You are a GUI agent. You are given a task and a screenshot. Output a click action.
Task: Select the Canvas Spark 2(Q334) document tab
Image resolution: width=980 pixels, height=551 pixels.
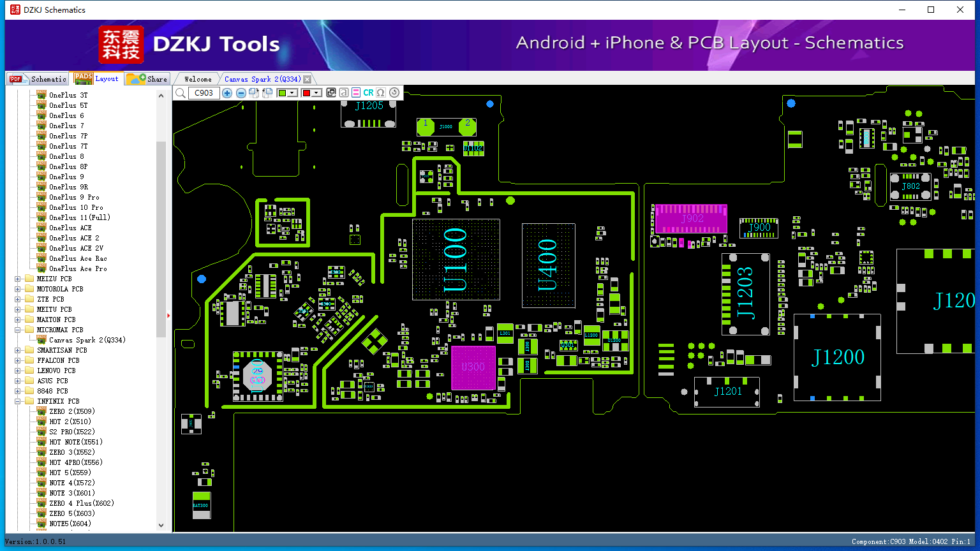point(262,79)
